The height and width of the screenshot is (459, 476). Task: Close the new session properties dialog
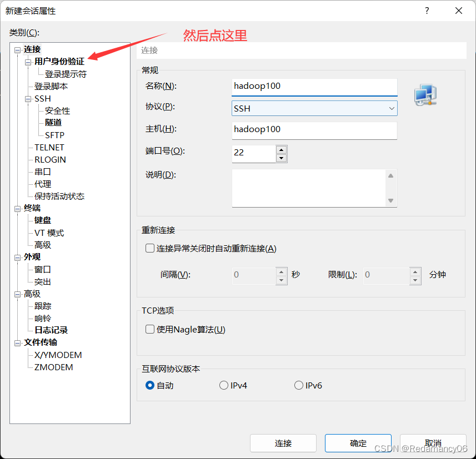459,11
